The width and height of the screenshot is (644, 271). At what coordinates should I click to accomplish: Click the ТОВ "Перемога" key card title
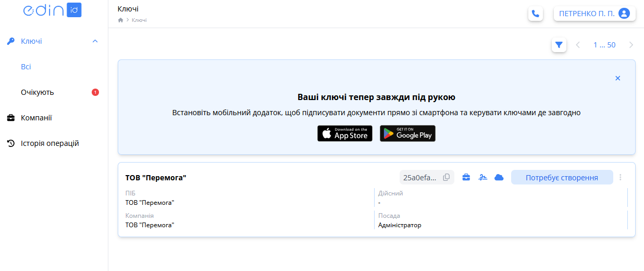[156, 178]
